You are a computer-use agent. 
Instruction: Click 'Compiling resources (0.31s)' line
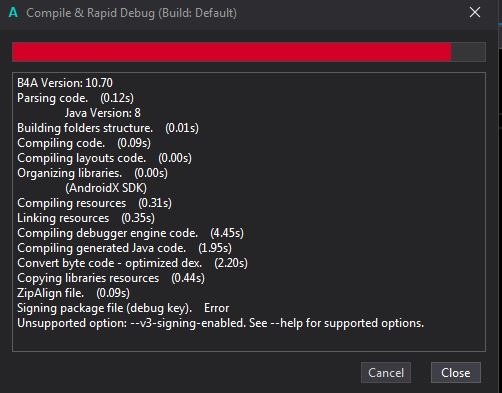pyautogui.click(x=94, y=203)
